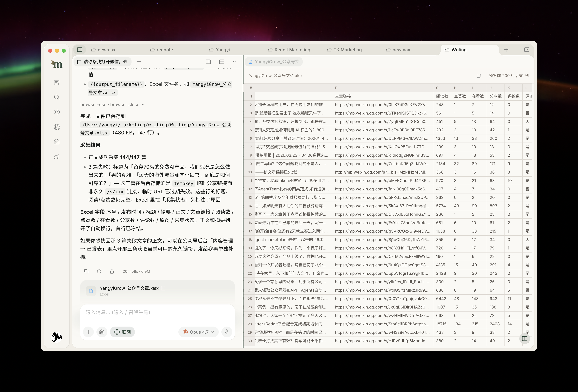Click the new chat icon in sidebar
Viewport: 578px width, 392px height.
pyautogui.click(x=57, y=83)
